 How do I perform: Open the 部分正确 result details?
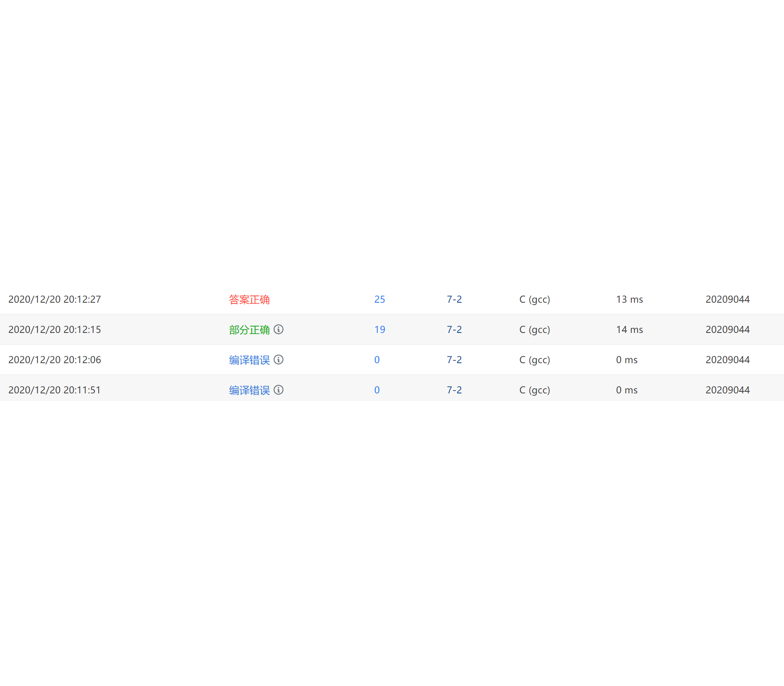[x=249, y=330]
